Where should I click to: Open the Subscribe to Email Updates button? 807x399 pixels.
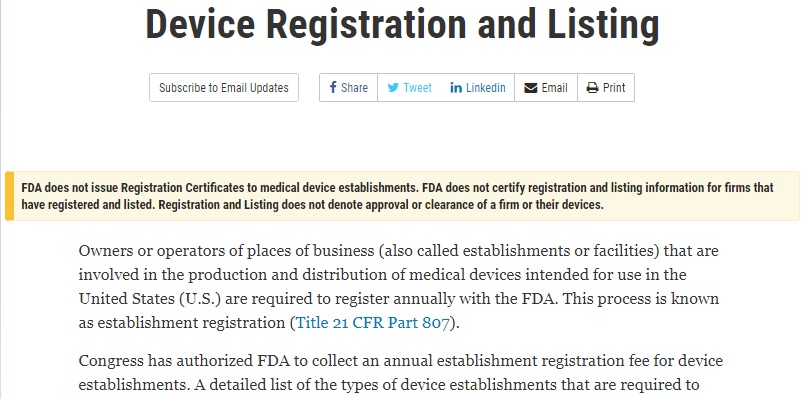coord(224,88)
